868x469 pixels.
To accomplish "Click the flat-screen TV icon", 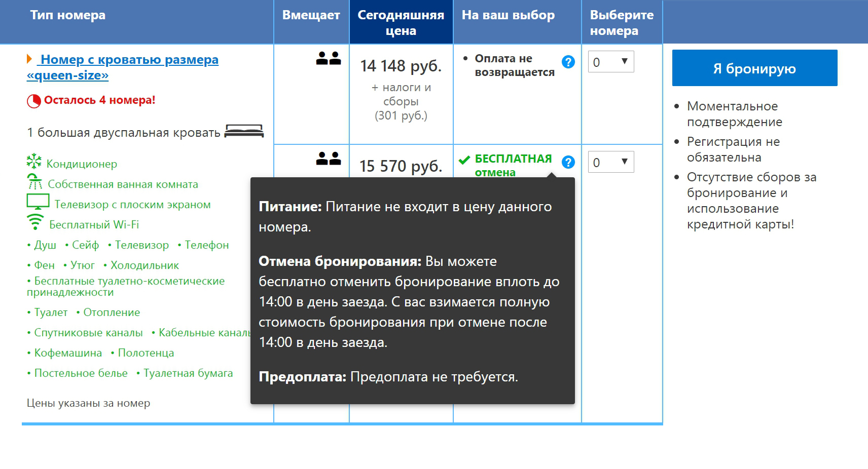I will [x=38, y=202].
